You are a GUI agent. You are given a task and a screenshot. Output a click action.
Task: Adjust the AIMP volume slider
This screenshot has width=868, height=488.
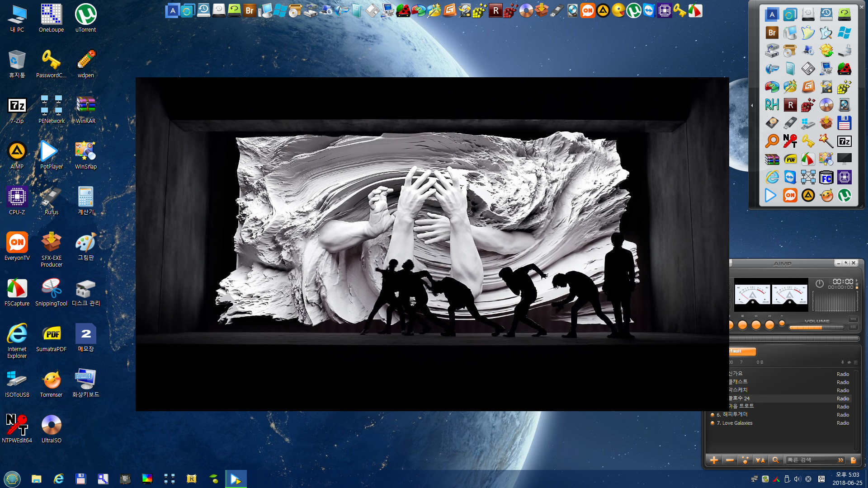(816, 328)
